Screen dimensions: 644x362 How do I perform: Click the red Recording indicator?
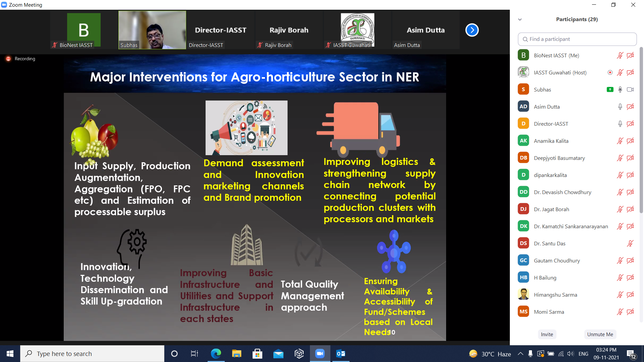[x=8, y=59]
